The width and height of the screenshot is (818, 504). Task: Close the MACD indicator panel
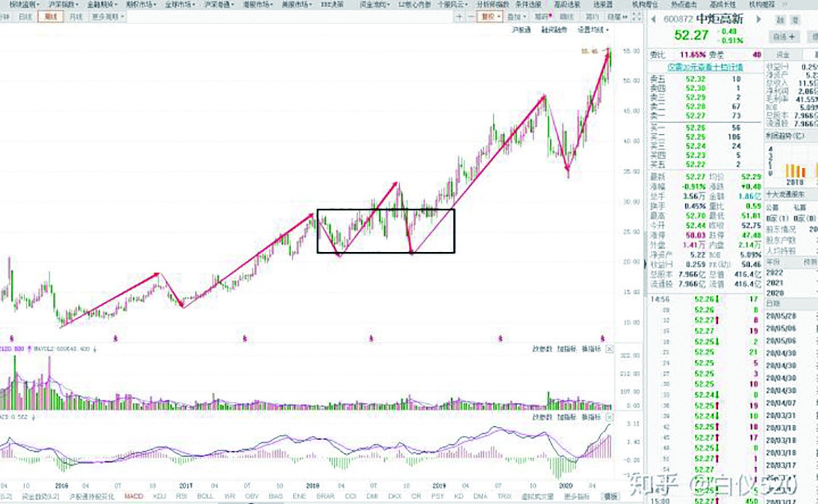coord(609,417)
